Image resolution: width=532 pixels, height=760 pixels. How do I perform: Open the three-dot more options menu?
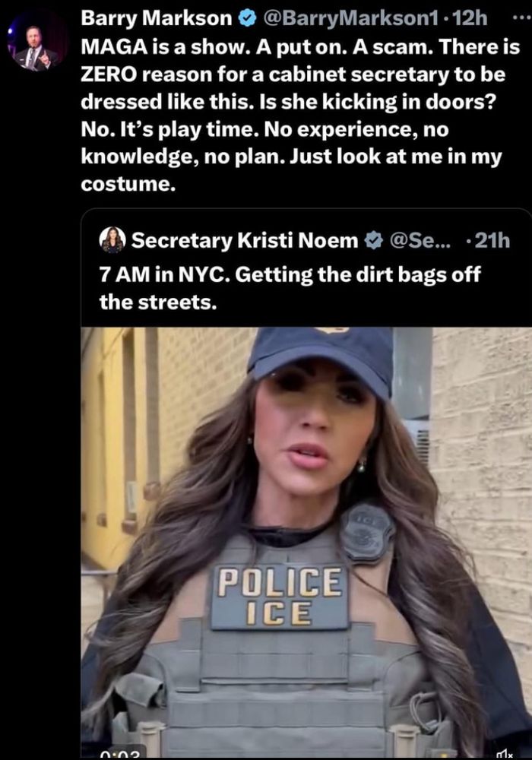pyautogui.click(x=522, y=17)
